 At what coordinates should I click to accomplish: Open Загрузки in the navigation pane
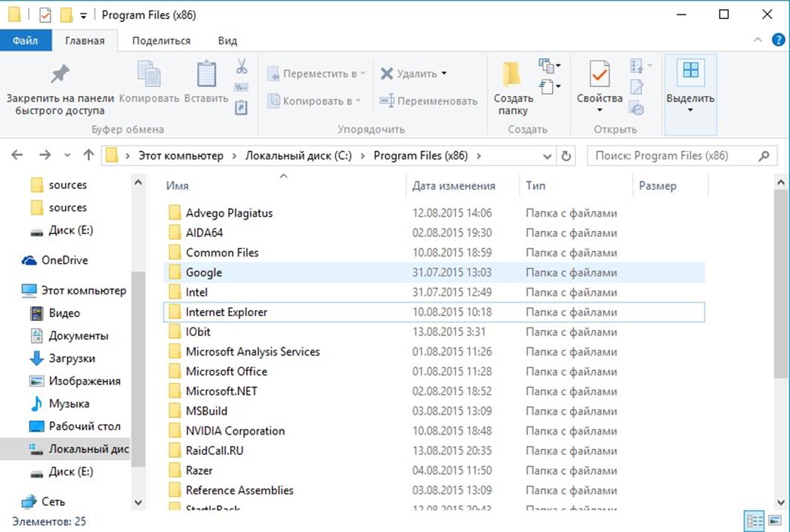(63, 358)
